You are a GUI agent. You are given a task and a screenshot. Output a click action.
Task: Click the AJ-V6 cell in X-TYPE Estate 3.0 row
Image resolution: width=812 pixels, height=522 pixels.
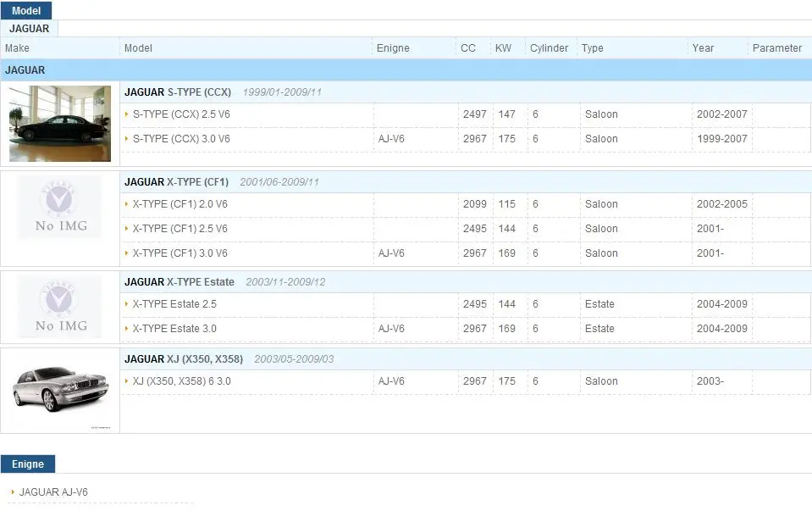click(391, 329)
